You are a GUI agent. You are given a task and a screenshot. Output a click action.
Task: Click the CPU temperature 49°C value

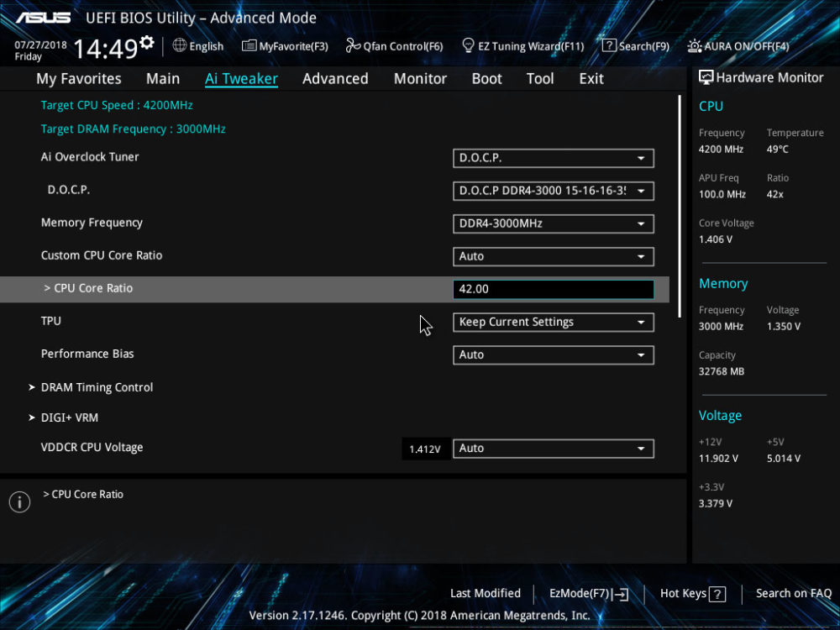pyautogui.click(x=777, y=150)
